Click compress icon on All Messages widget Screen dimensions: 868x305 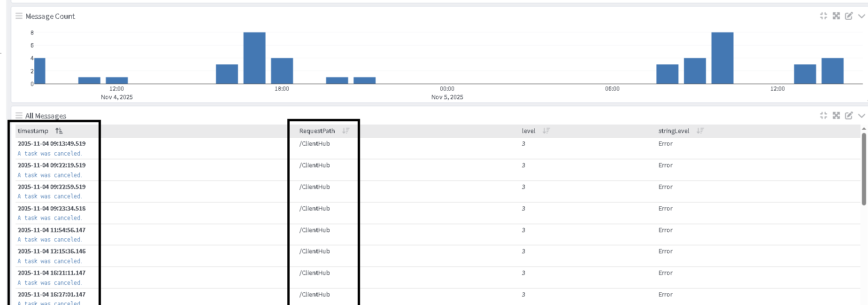823,116
